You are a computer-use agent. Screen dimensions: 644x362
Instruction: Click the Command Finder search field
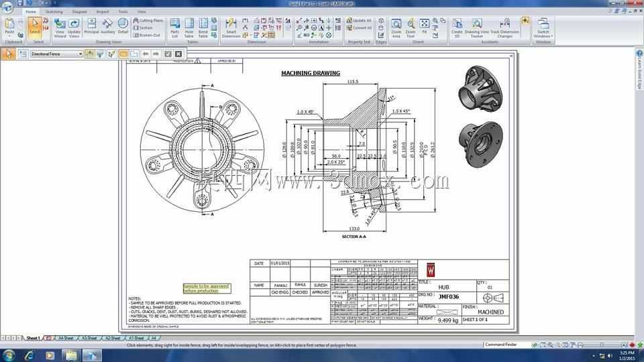pos(507,345)
